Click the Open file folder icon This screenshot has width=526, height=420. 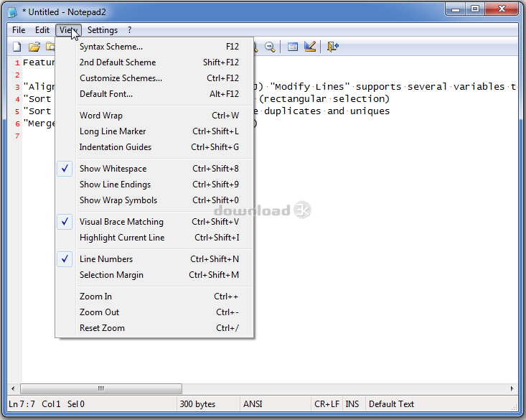click(x=34, y=47)
